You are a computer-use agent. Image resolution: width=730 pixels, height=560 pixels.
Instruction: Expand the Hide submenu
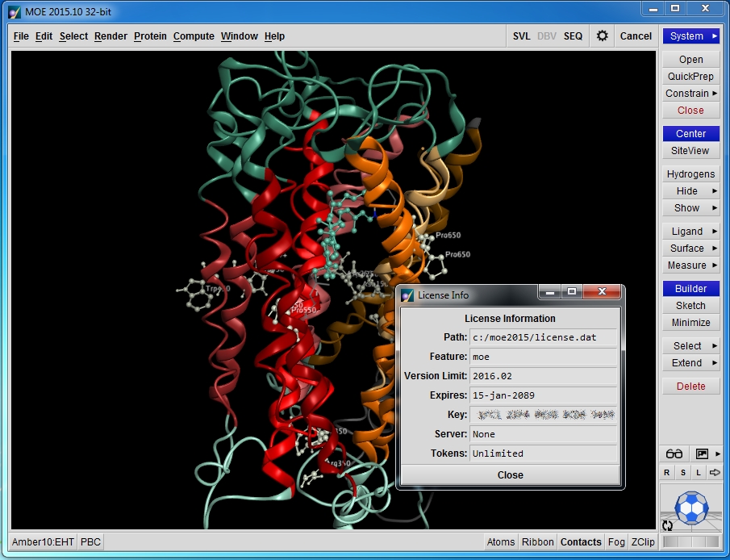691,191
